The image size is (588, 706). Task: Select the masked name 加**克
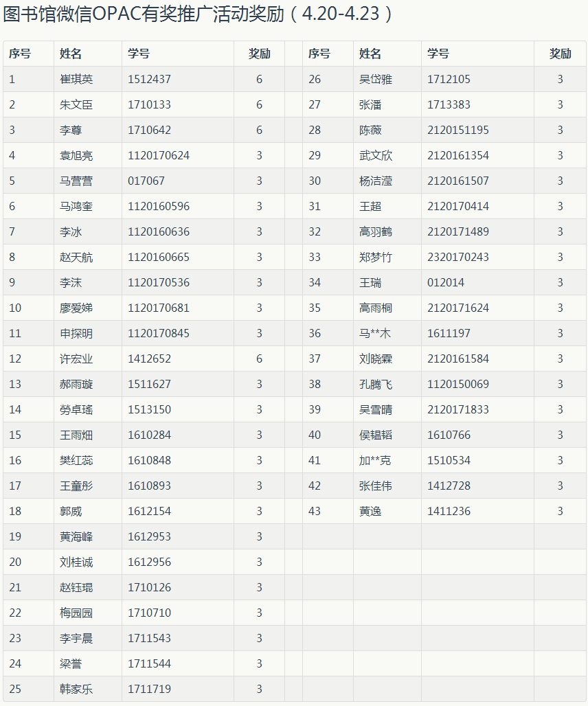375,460
